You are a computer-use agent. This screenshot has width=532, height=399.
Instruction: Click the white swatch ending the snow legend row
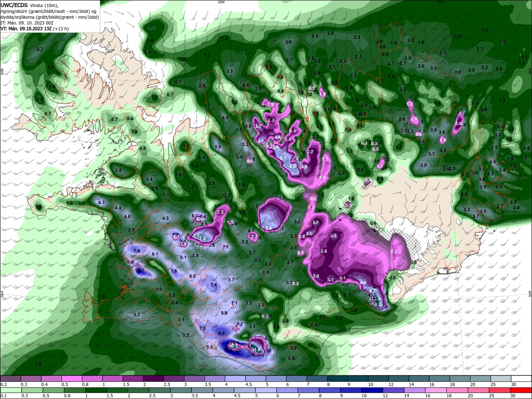(x=521, y=378)
